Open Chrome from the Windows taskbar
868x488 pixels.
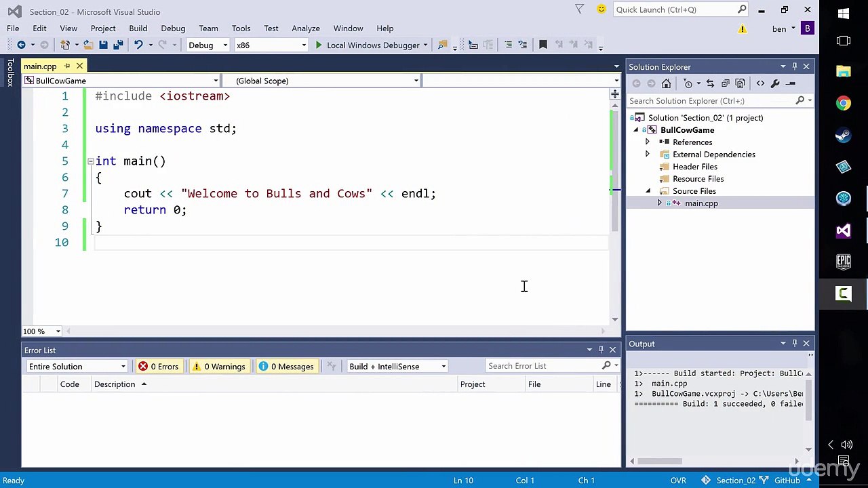[x=844, y=103]
